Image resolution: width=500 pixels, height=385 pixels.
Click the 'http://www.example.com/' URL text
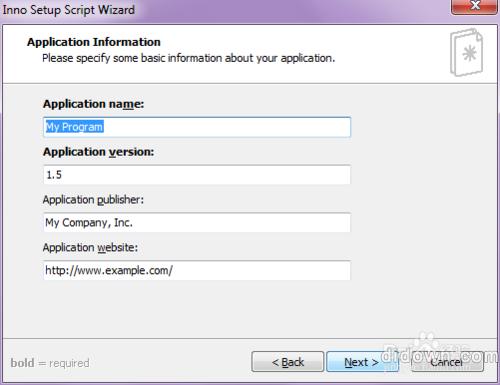coord(109,270)
